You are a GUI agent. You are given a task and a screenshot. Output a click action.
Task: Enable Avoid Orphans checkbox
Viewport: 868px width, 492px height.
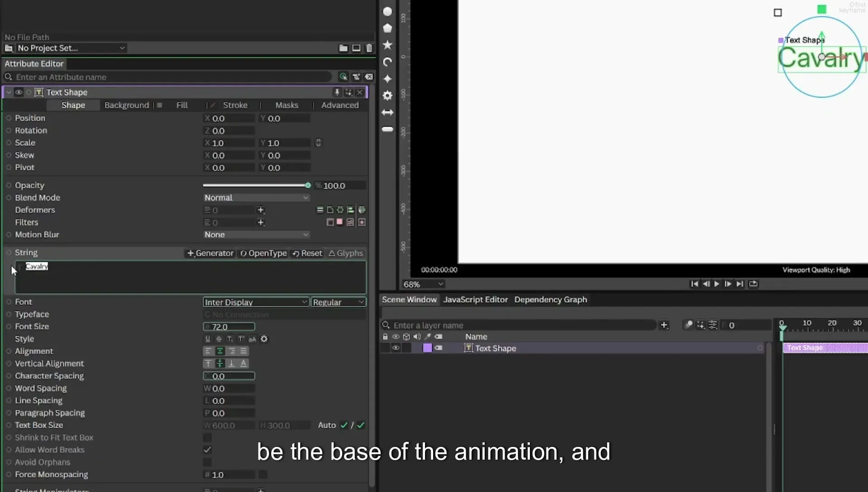pyautogui.click(x=207, y=462)
